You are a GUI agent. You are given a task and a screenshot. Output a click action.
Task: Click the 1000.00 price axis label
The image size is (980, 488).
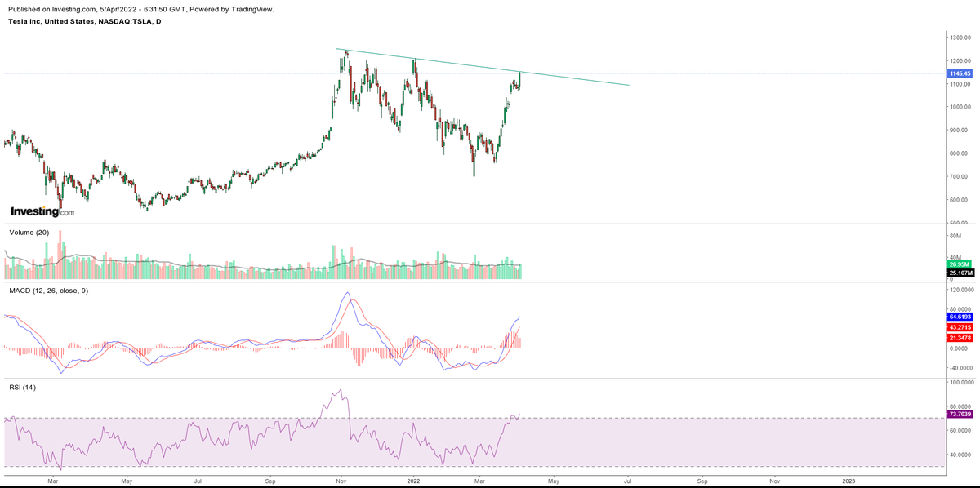click(960, 107)
